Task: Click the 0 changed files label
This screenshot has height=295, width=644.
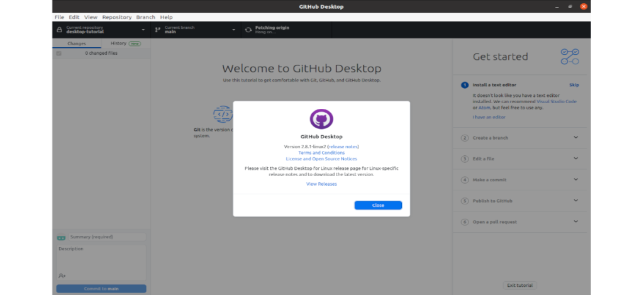Action: pyautogui.click(x=101, y=53)
